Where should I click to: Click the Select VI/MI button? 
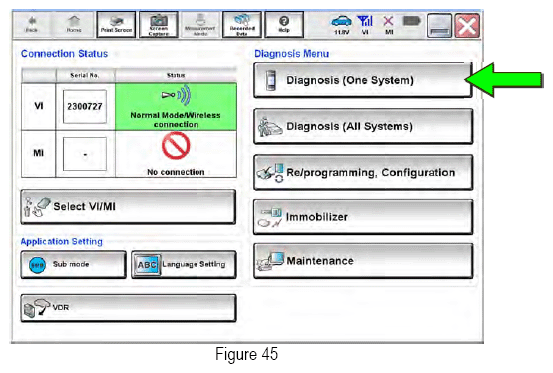coord(128,207)
